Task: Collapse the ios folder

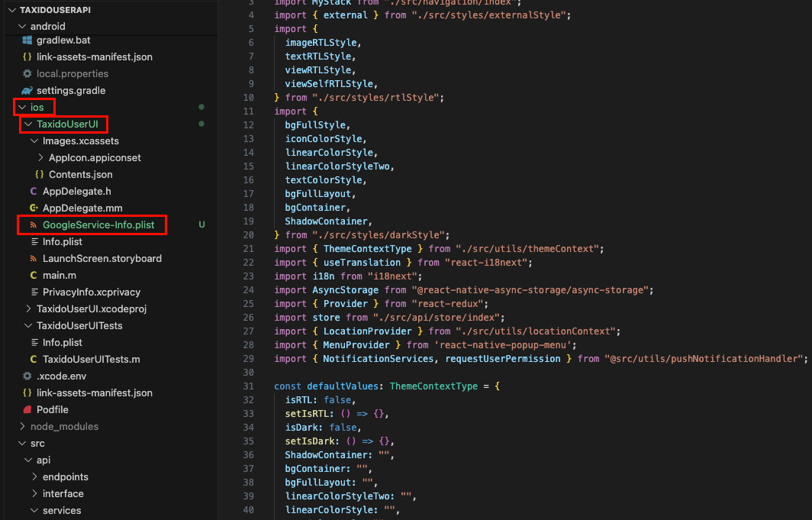Action: pos(22,108)
